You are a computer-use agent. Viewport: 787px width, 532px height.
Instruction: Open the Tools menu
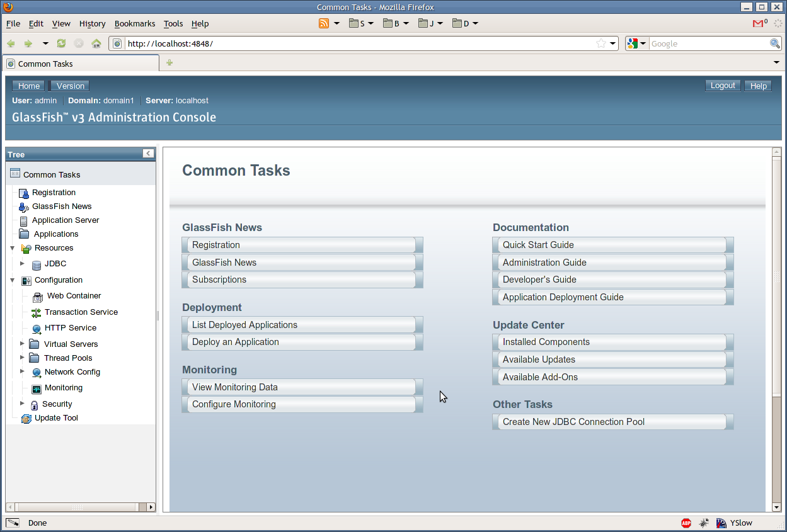(x=173, y=24)
